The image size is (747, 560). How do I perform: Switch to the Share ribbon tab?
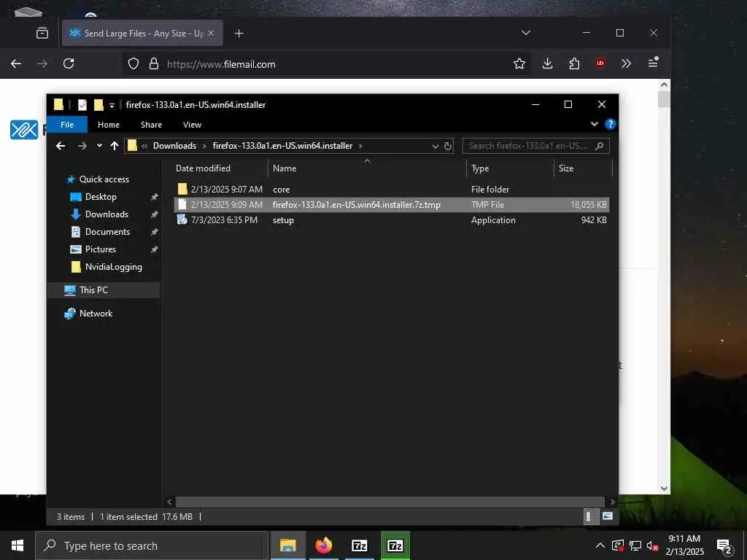[x=151, y=125]
